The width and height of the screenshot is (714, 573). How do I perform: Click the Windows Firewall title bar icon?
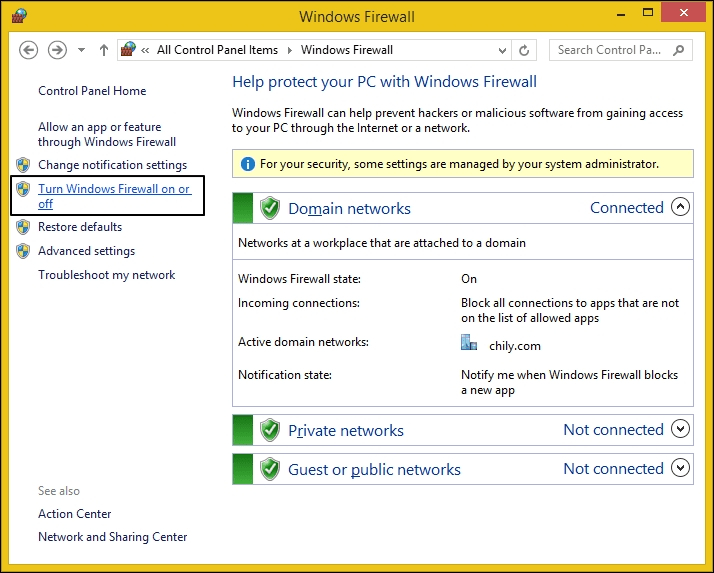point(19,15)
